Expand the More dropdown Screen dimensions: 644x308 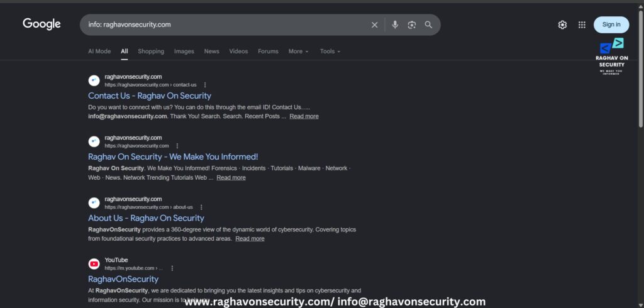point(298,52)
